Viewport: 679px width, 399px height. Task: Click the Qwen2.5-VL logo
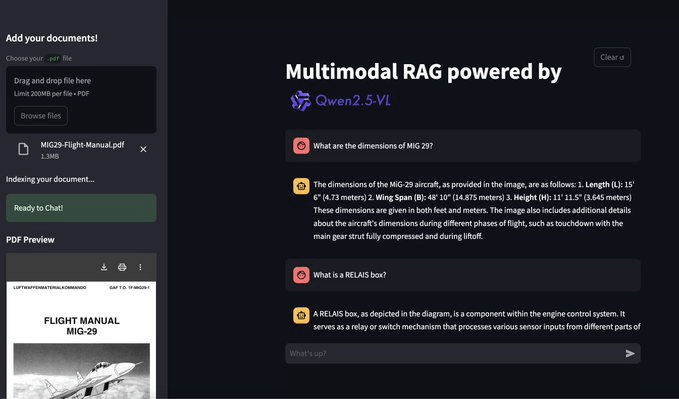[x=340, y=101]
